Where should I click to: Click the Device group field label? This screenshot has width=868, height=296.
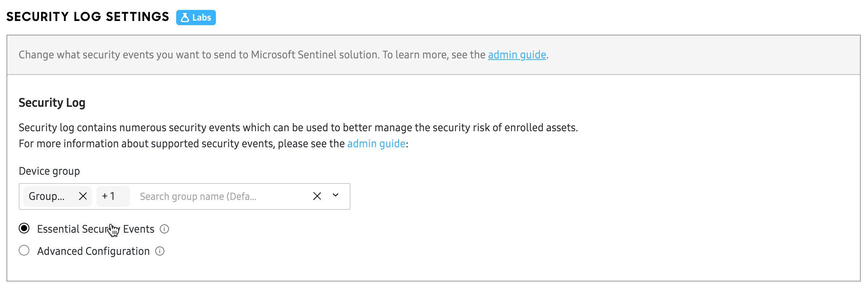click(x=49, y=171)
